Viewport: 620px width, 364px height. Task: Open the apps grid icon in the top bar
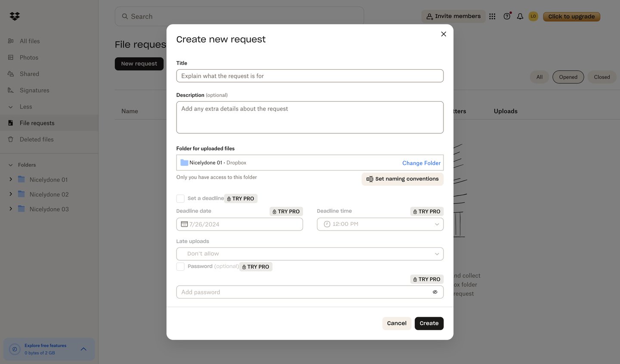pyautogui.click(x=492, y=16)
